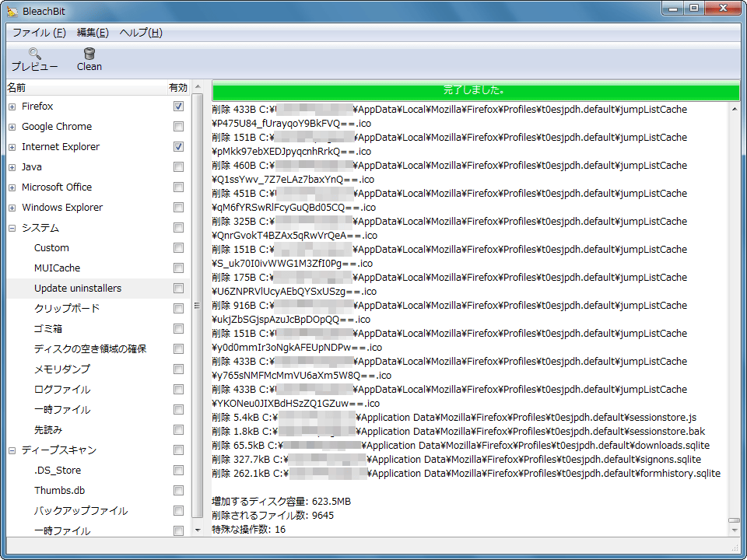Image resolution: width=747 pixels, height=560 pixels.
Task: Click the down arrow of cleaner list scrollbar
Action: [x=197, y=530]
